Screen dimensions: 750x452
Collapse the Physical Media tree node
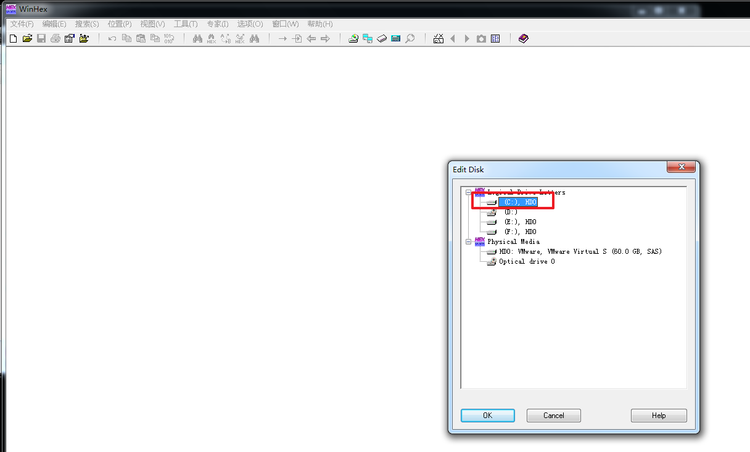468,242
